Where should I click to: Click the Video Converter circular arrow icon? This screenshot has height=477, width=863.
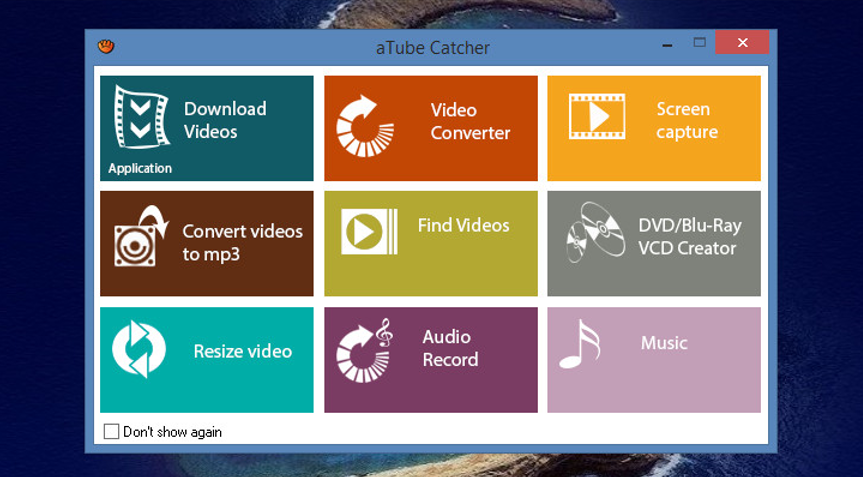click(x=365, y=126)
